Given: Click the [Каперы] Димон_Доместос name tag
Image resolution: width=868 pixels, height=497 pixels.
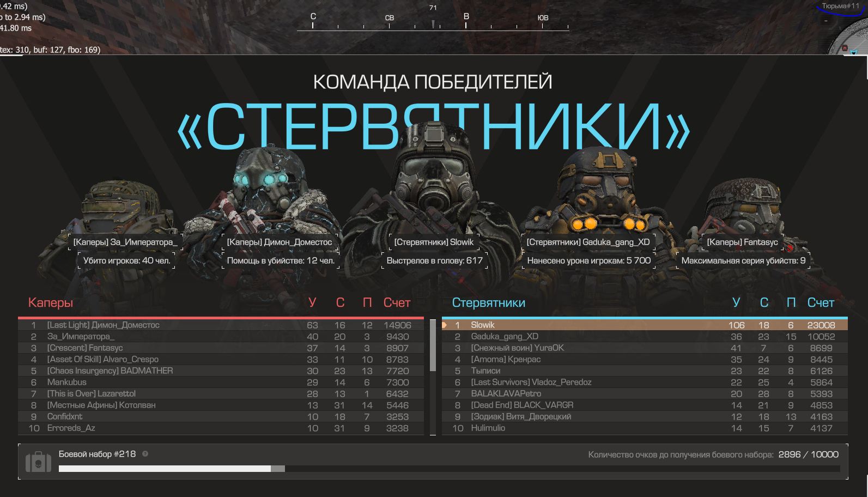Looking at the screenshot, I should coord(280,242).
